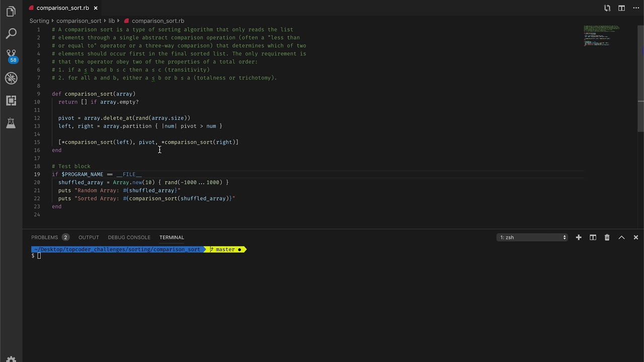Click '# A comparison sort is' comment line
This screenshot has height=362, width=644.
click(173, 30)
